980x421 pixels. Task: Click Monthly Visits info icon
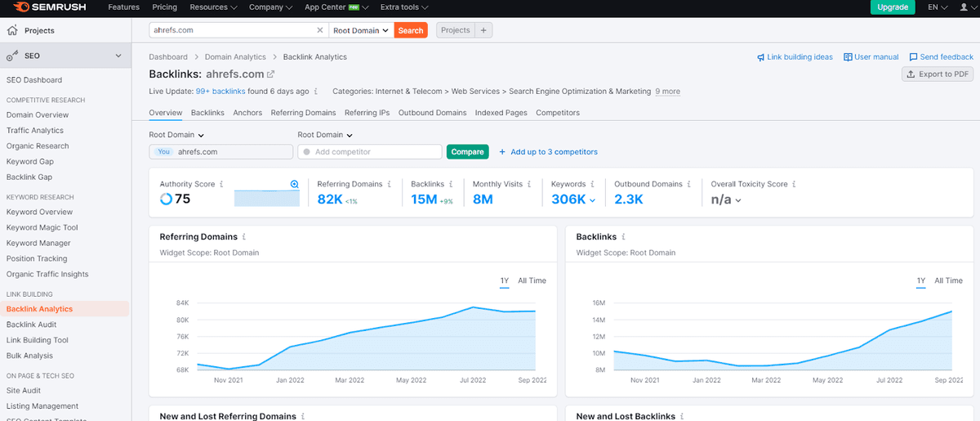pos(530,184)
